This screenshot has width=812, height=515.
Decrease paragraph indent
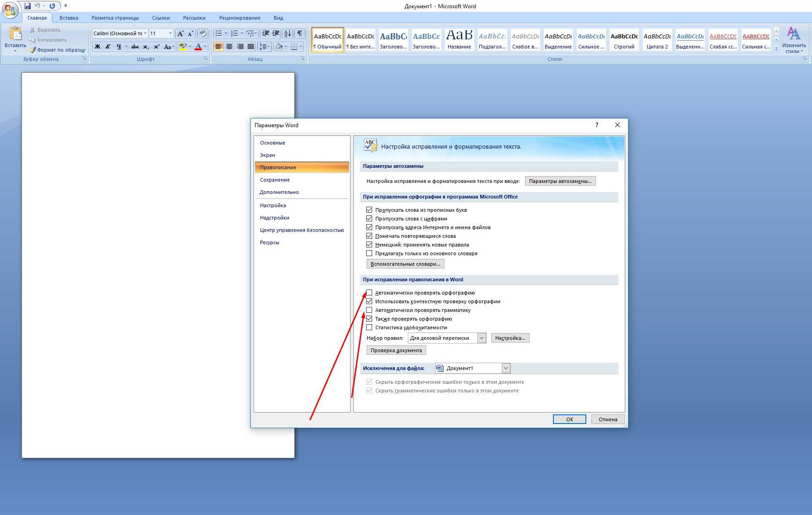(x=265, y=33)
